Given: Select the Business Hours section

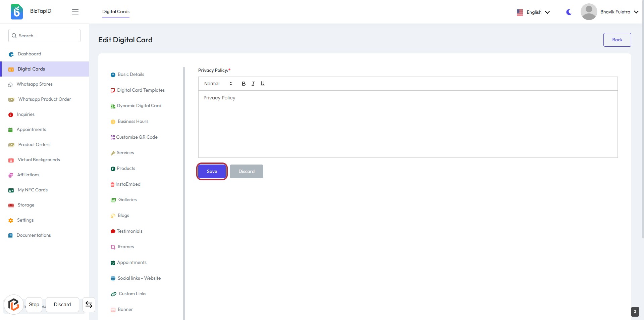Looking at the screenshot, I should 133,122.
